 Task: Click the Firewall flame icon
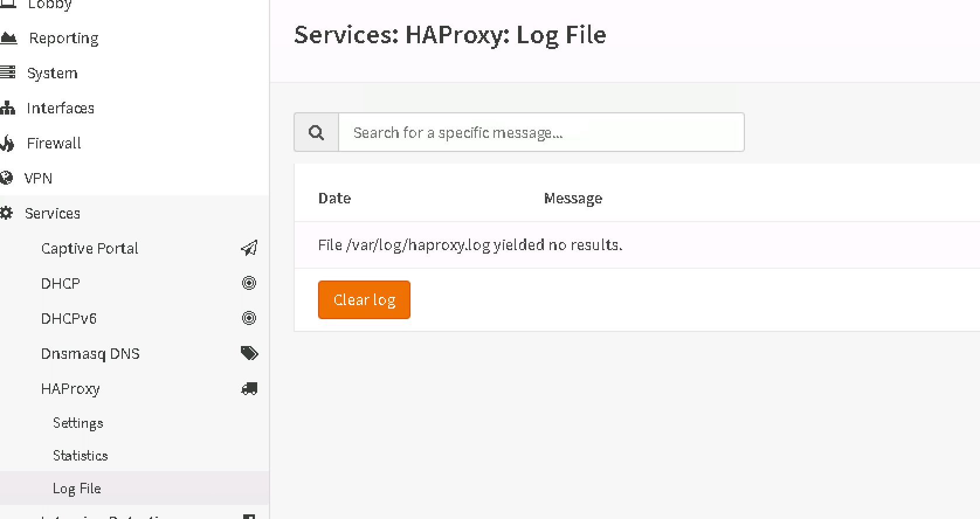(7, 143)
